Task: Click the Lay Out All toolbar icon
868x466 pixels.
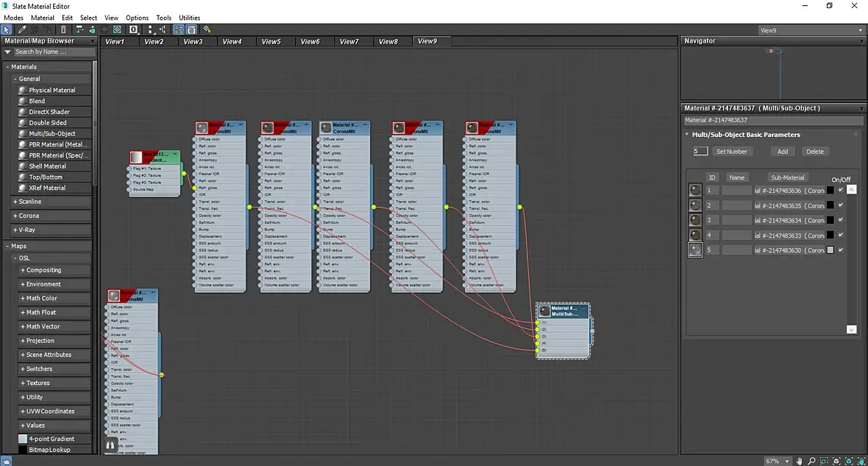Action: 151,29
